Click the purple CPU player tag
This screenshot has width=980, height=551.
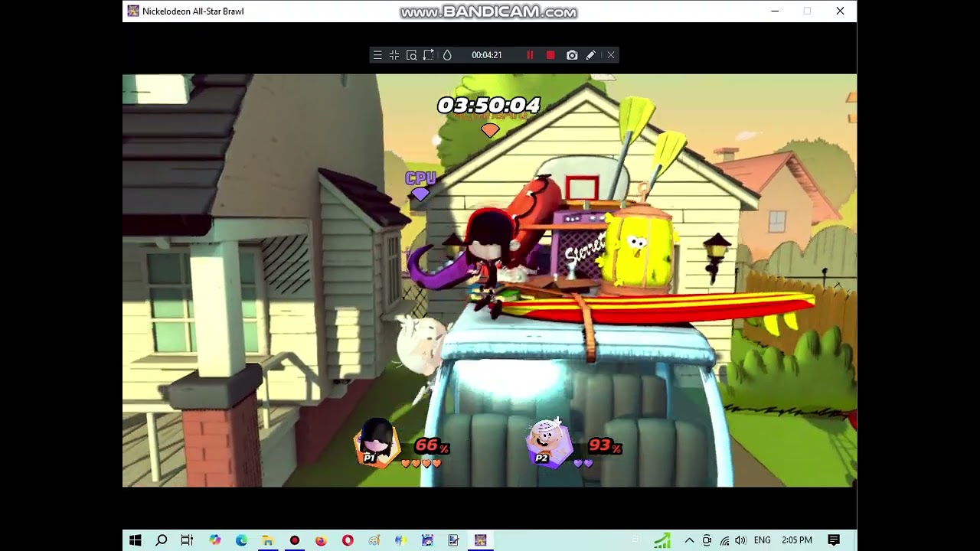pyautogui.click(x=420, y=178)
